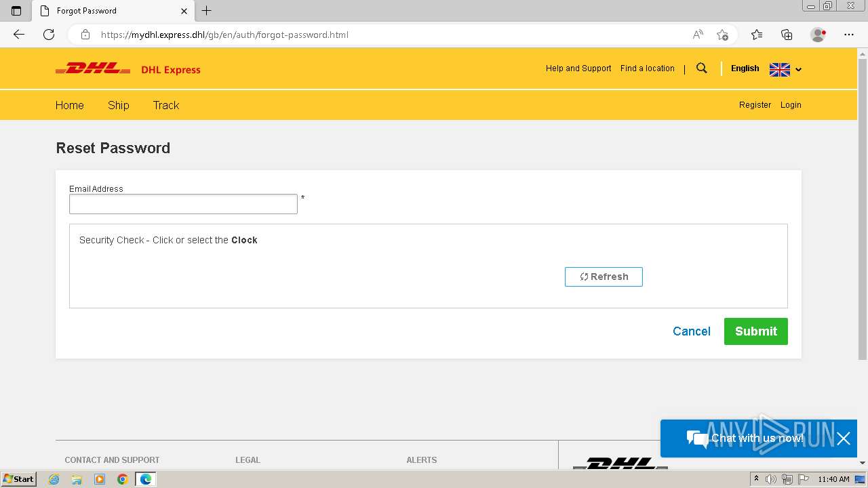
Task: Open the Collections icon
Action: click(x=787, y=35)
